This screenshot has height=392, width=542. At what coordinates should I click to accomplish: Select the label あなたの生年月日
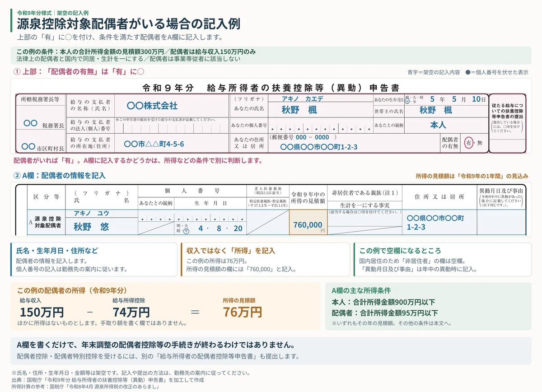pyautogui.click(x=388, y=99)
